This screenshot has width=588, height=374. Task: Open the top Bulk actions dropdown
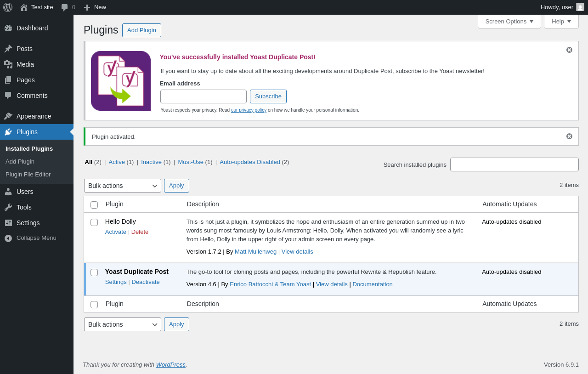tap(123, 186)
